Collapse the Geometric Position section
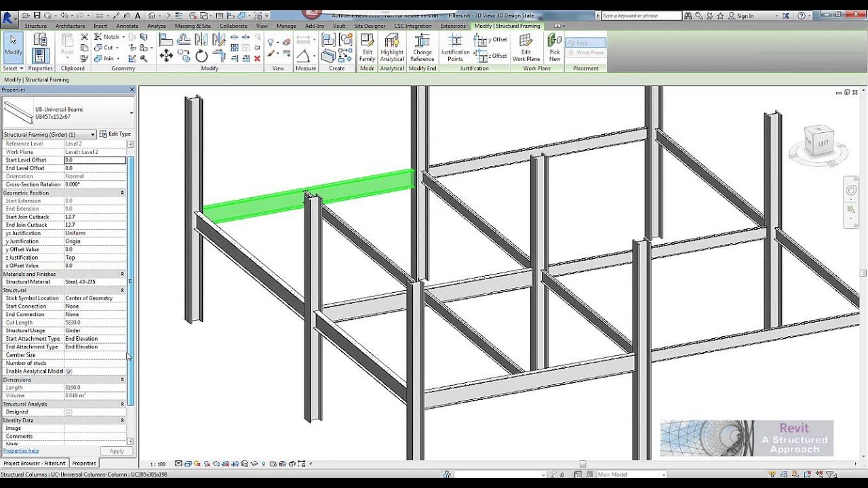 [122, 192]
